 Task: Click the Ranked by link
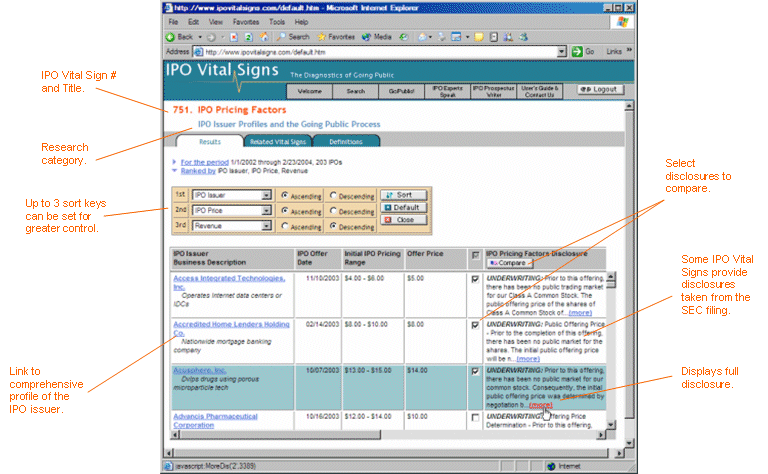coord(198,171)
